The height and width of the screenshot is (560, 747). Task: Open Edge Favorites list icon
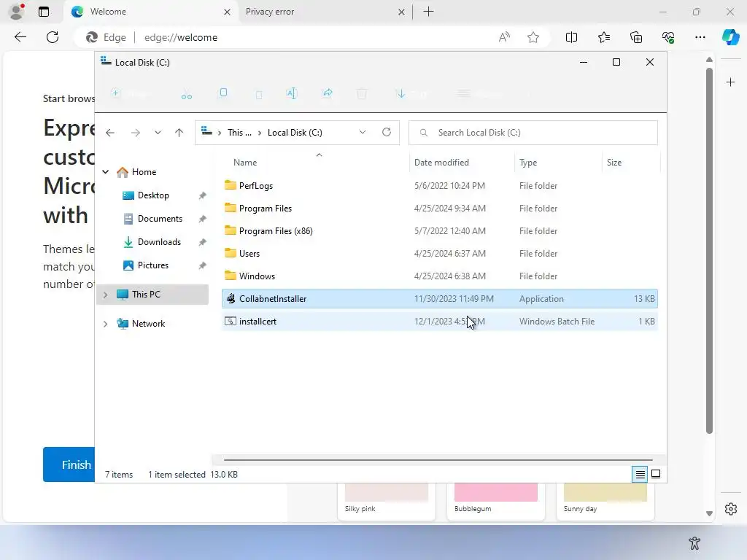pyautogui.click(x=603, y=37)
